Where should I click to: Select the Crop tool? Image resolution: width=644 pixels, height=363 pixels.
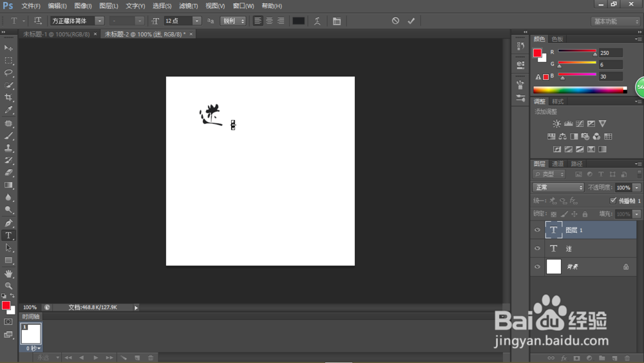pyautogui.click(x=8, y=97)
